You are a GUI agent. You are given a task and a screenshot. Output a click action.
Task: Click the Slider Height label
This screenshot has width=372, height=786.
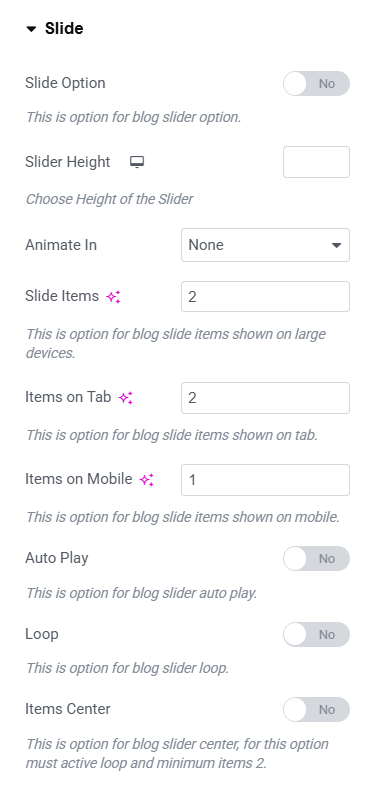[68, 162]
